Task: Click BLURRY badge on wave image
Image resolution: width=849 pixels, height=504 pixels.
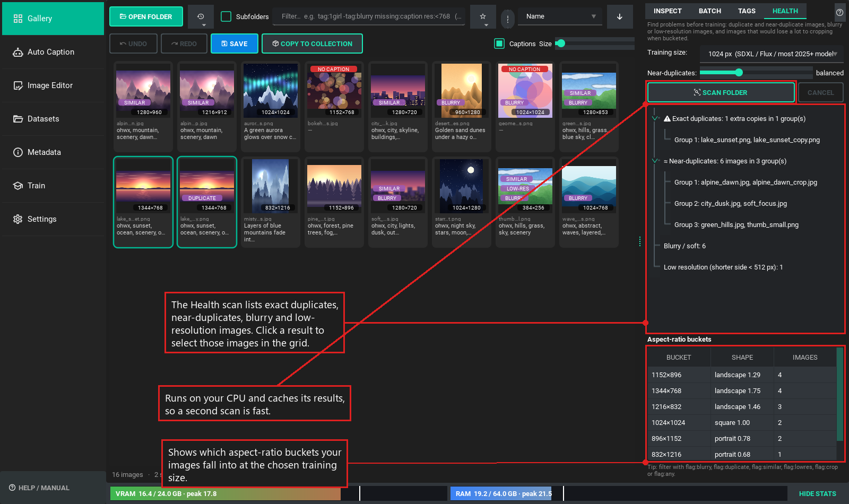Action: coord(578,198)
